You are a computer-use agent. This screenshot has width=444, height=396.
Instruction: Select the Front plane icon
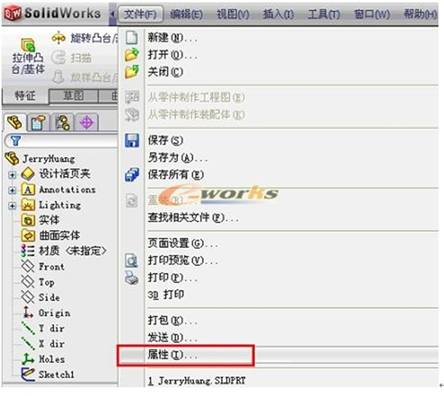(28, 266)
